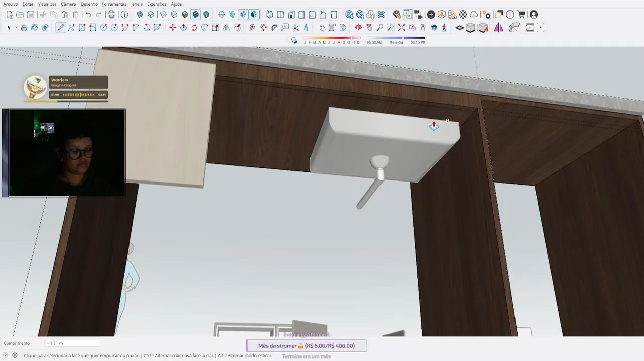Select the Protractor tool
Viewport: 644px width, 361px height.
point(274,28)
